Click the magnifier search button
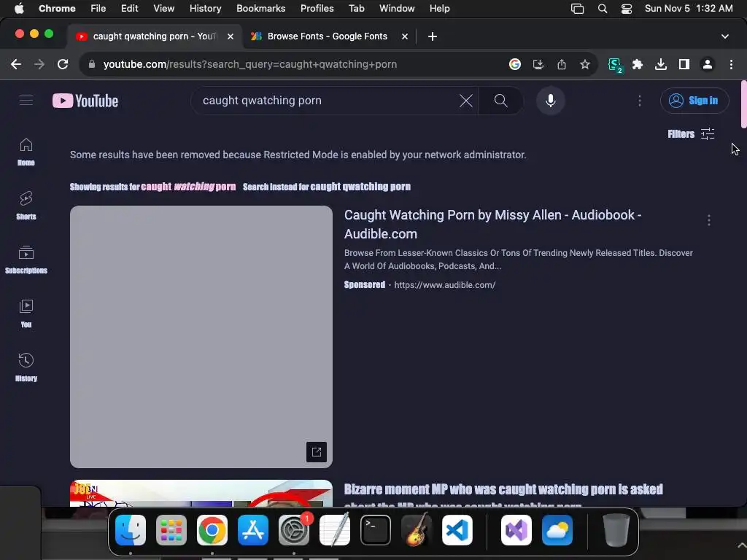 [500, 101]
